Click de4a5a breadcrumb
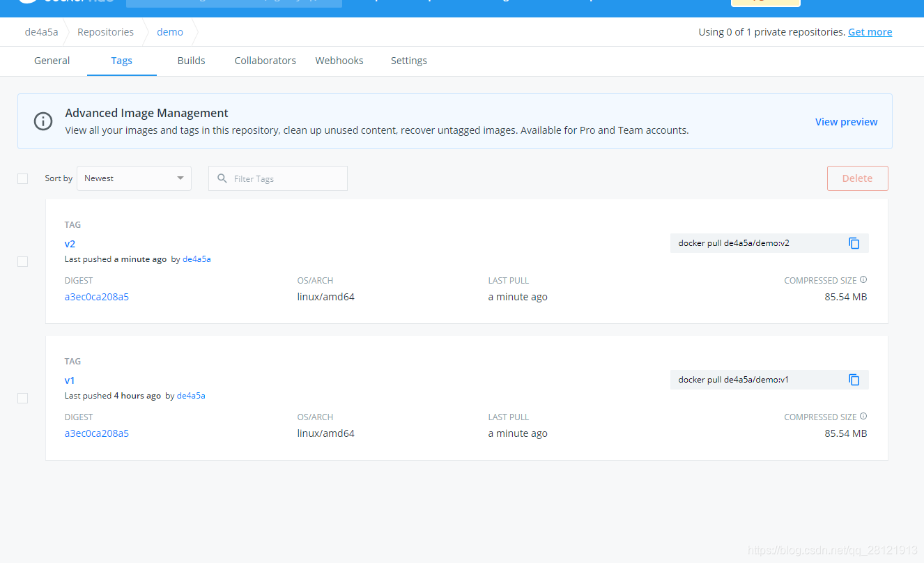This screenshot has height=563, width=924. 42,32
